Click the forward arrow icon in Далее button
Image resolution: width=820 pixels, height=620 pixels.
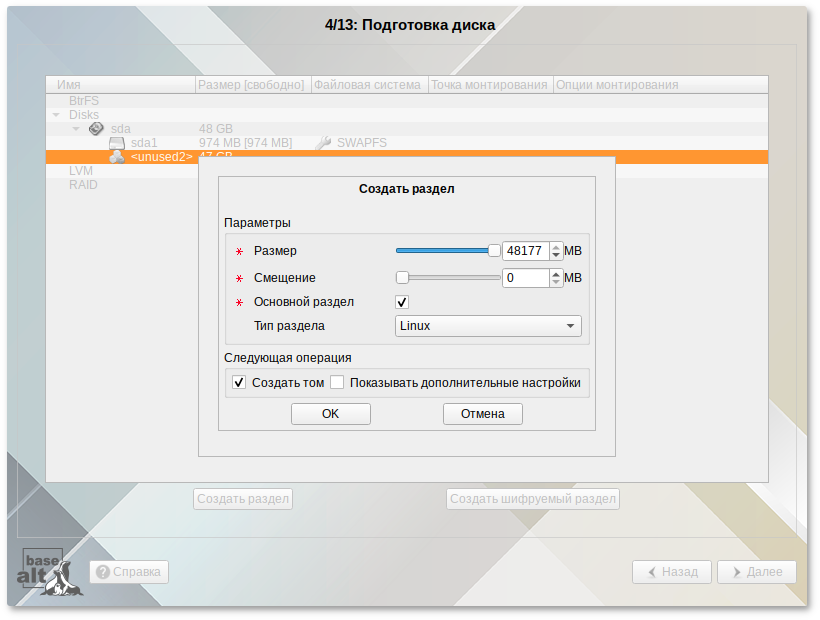coord(737,572)
